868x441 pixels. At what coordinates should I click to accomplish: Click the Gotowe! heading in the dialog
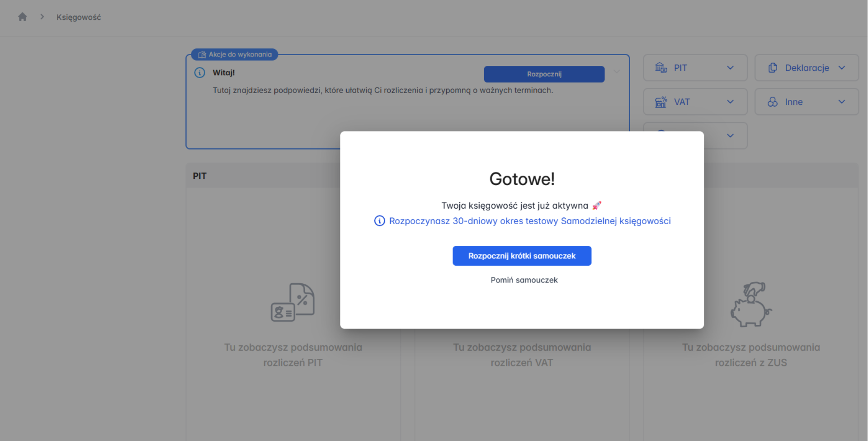pyautogui.click(x=522, y=179)
